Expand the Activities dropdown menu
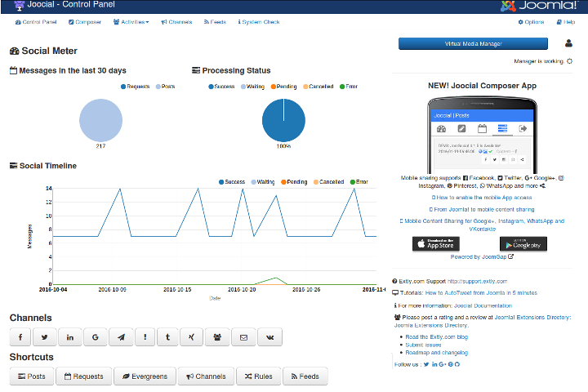Image resolution: width=588 pixels, height=392 pixels. [131, 22]
